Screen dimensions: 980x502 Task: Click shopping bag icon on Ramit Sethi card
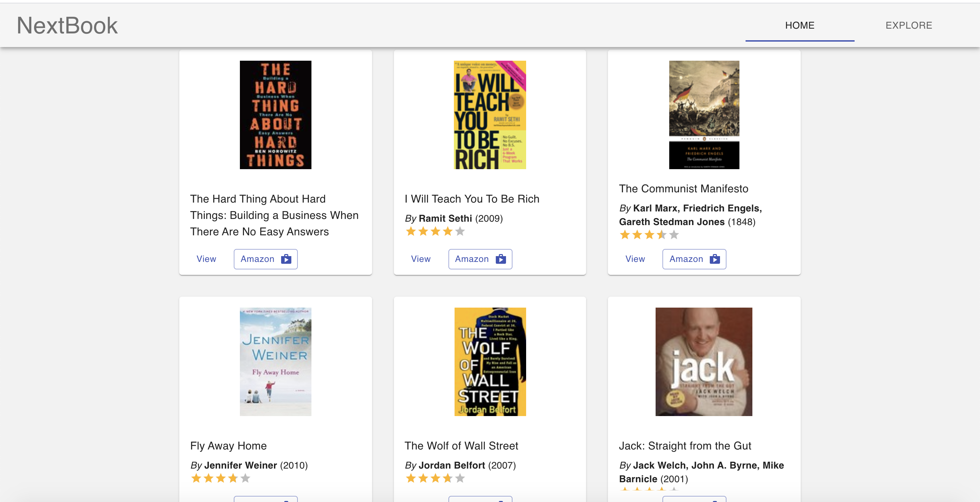501,259
